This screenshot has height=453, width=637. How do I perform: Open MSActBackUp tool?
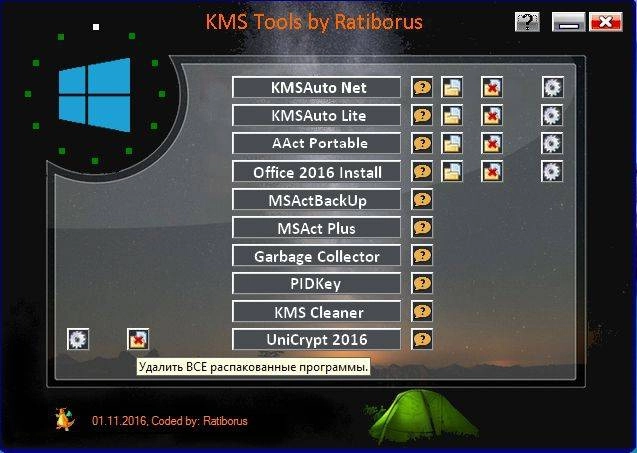tap(316, 199)
